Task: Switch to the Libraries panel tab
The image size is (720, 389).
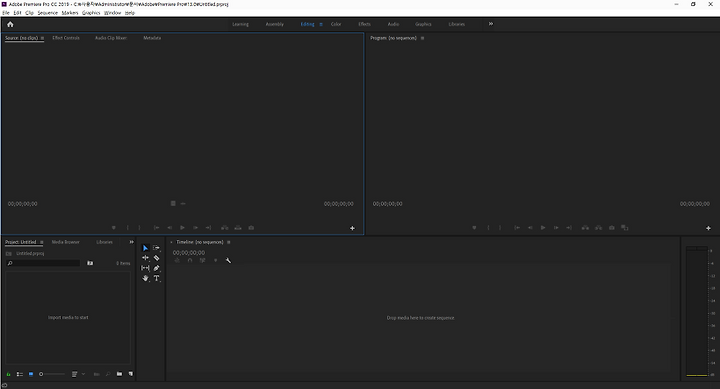Action: click(104, 242)
